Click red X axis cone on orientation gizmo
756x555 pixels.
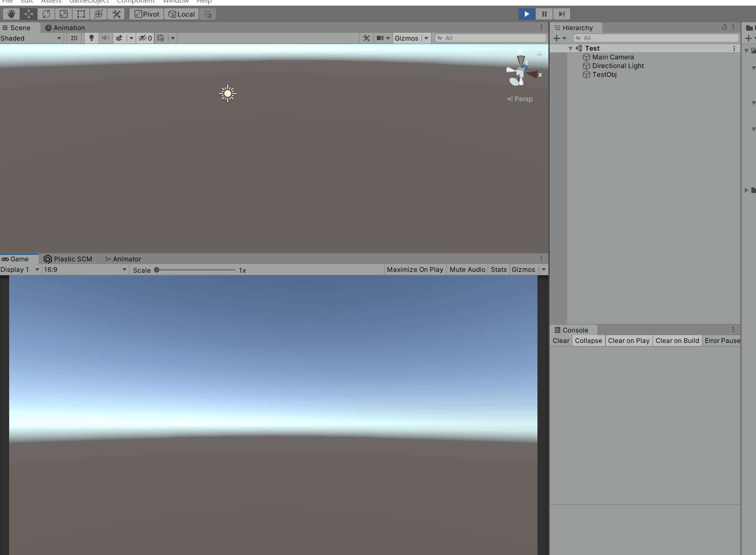tap(533, 75)
